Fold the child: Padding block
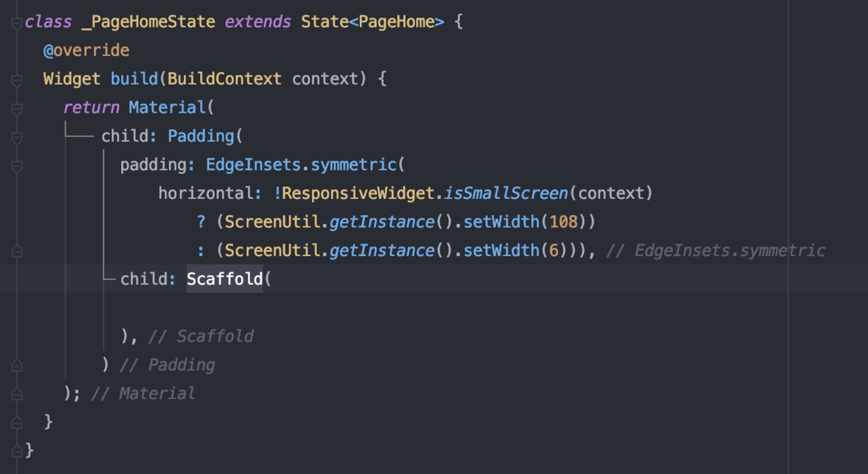 point(17,137)
